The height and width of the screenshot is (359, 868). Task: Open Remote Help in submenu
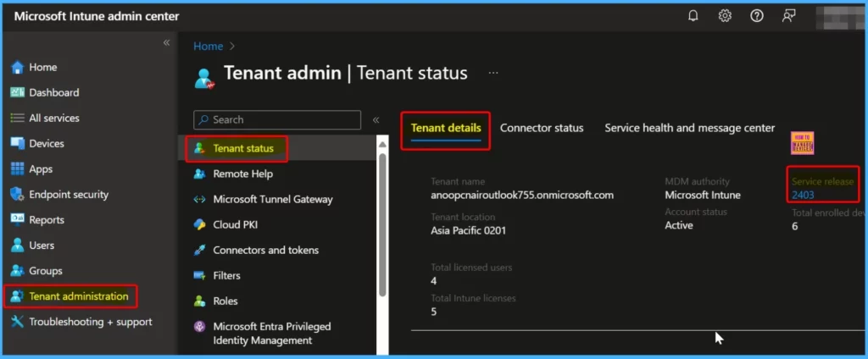click(243, 174)
